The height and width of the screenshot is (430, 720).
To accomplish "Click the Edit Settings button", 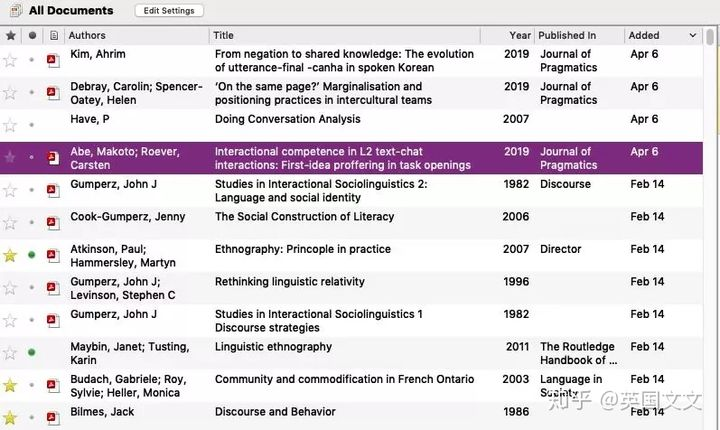I will [169, 11].
